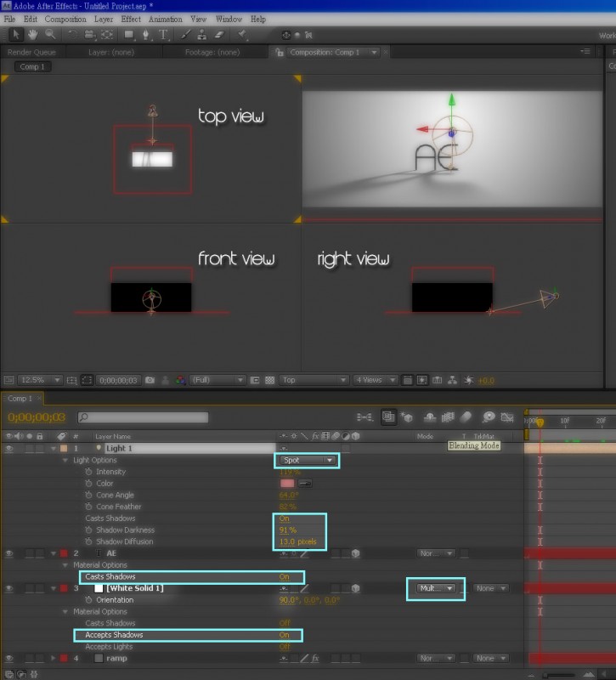Open the 4 Views layout dropdown
Image resolution: width=616 pixels, height=680 pixels.
click(376, 380)
